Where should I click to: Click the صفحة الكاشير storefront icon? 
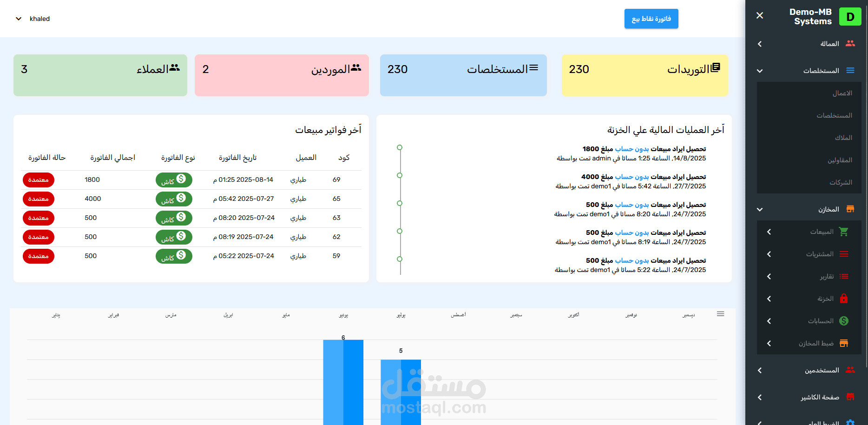[850, 397]
